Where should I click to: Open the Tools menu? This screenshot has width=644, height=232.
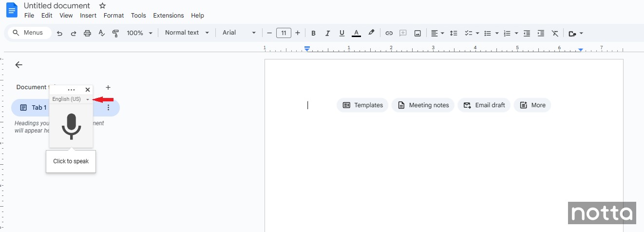[x=138, y=16]
